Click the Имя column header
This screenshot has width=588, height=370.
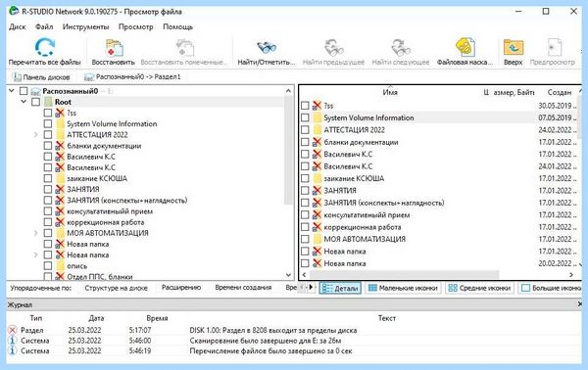click(x=390, y=92)
